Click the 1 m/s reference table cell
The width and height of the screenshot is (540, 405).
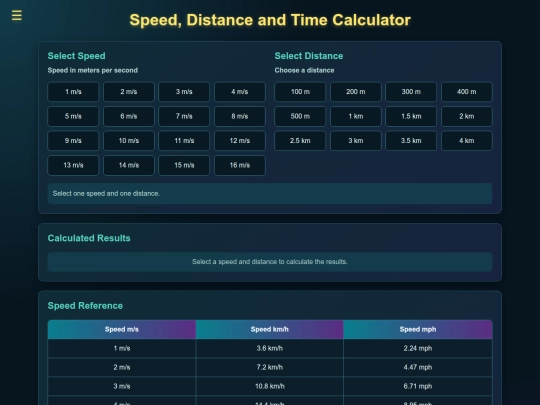[x=122, y=348]
